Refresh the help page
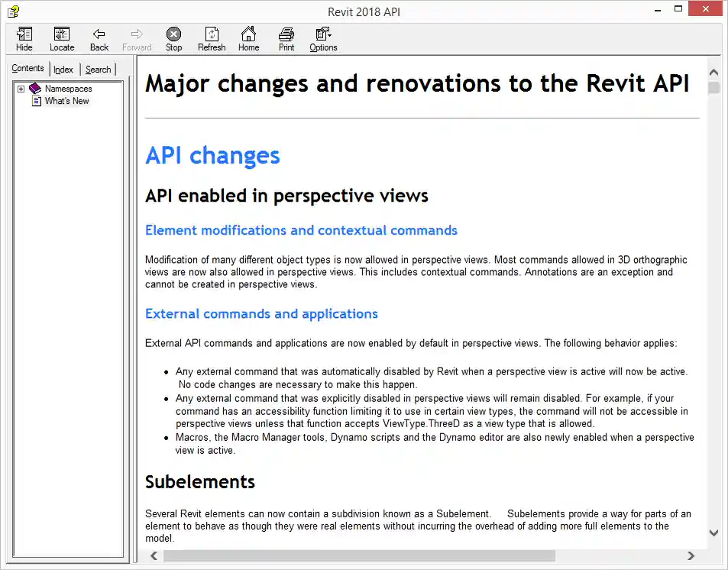Viewport: 728px width, 570px height. click(211, 38)
